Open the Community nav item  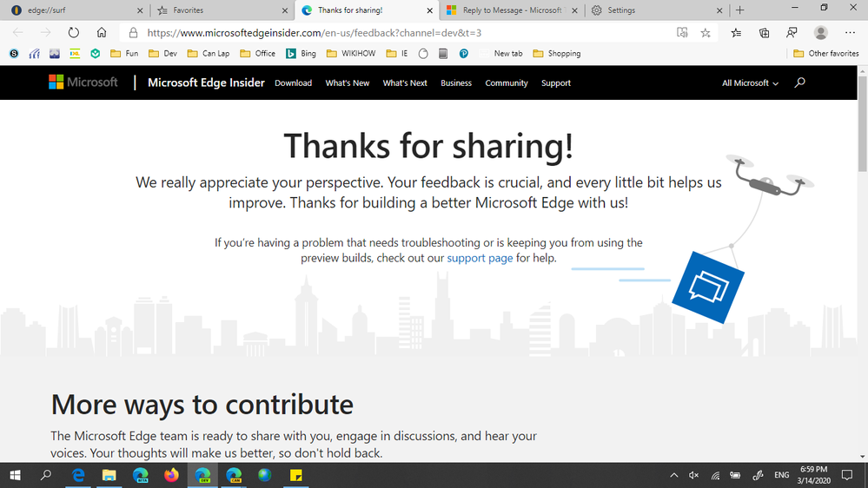click(x=507, y=83)
